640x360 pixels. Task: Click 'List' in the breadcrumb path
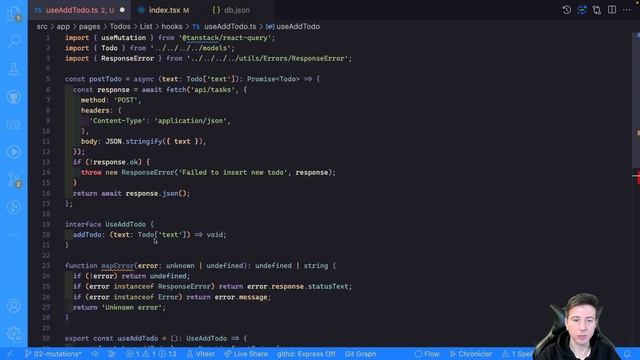coord(146,27)
